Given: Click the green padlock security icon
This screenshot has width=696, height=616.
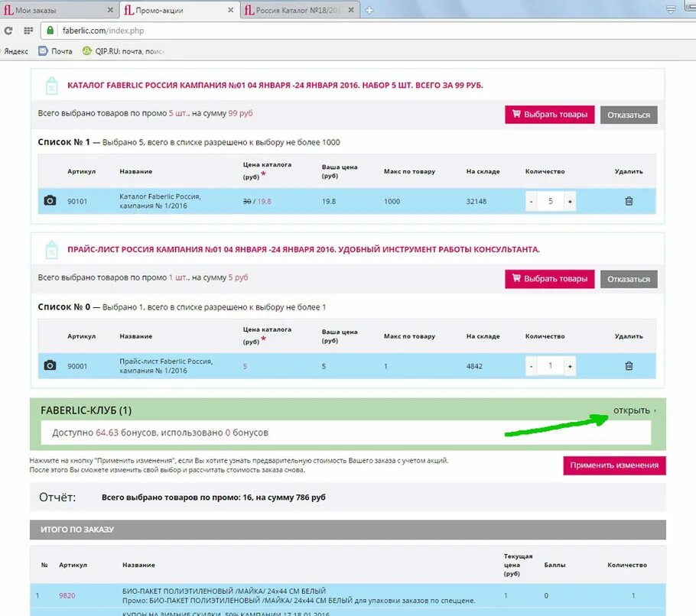Looking at the screenshot, I should (50, 30).
